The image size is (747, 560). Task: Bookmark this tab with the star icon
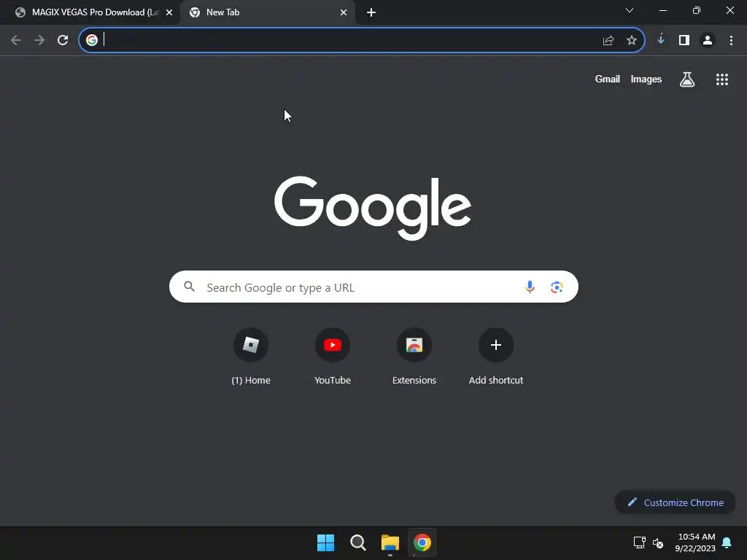pos(632,41)
